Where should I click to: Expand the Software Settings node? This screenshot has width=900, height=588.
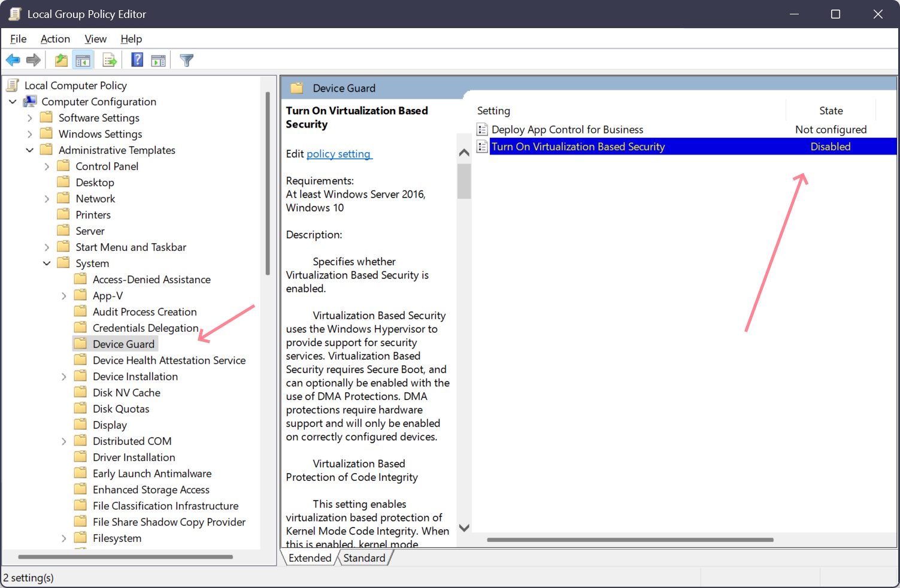pos(30,118)
